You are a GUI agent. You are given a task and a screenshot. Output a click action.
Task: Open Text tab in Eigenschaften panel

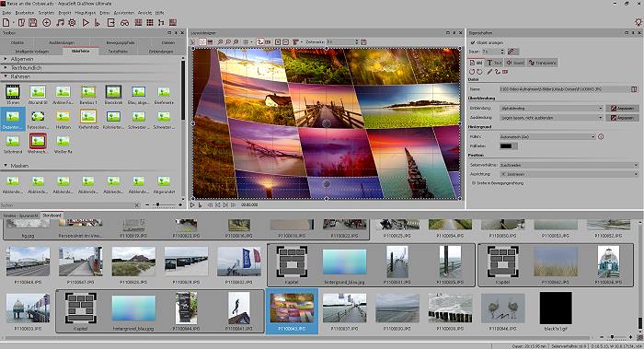tap(495, 63)
